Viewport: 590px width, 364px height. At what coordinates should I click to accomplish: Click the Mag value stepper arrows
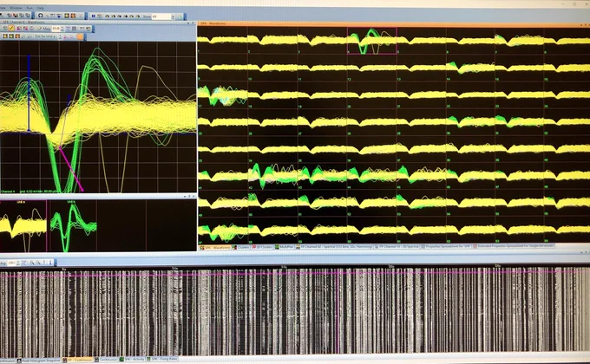[62, 29]
